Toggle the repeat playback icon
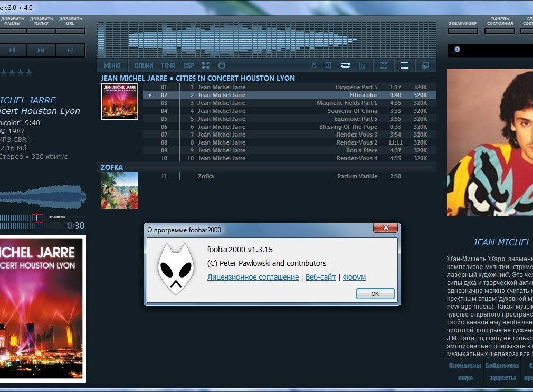The height and width of the screenshot is (392, 533). 345,65
